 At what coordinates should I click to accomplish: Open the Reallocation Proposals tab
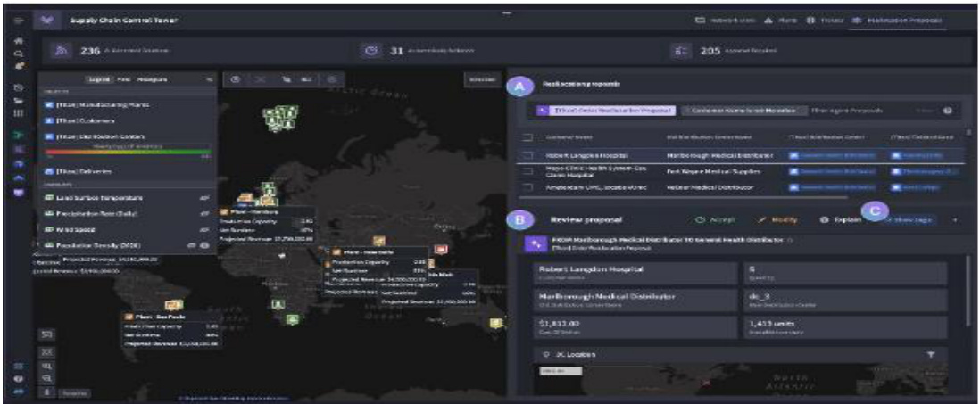(896, 21)
